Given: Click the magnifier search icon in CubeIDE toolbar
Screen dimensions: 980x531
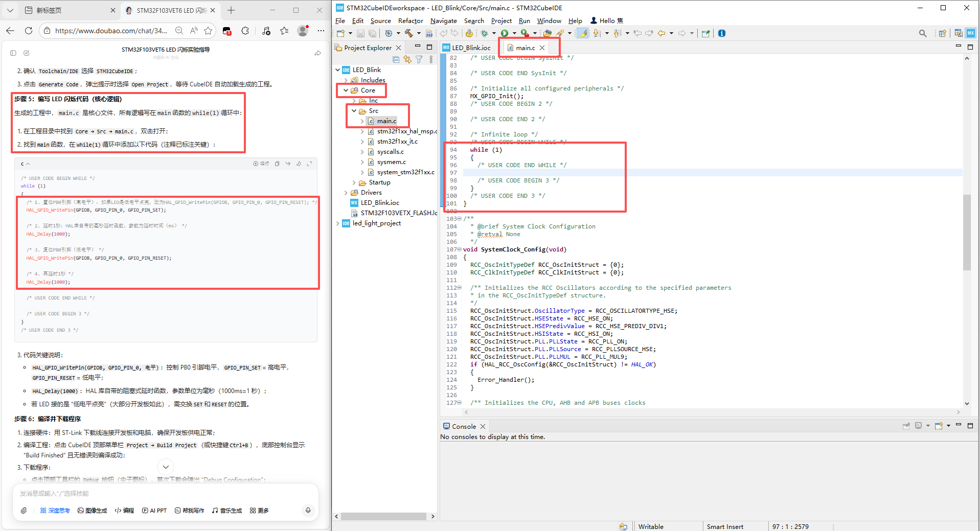Looking at the screenshot, I should (x=923, y=33).
